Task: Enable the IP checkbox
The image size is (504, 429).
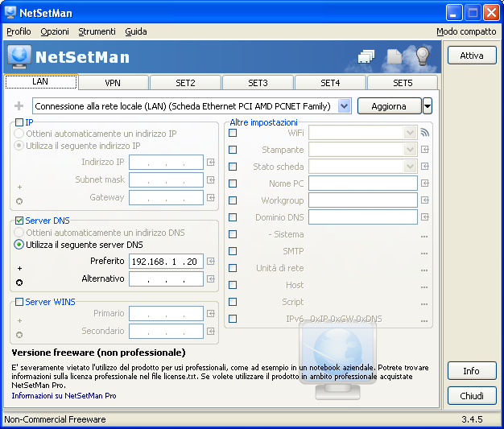Action: click(19, 122)
